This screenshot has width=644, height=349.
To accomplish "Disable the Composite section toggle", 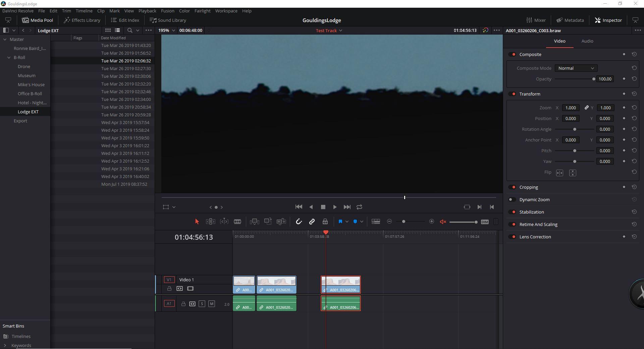I will pos(512,54).
